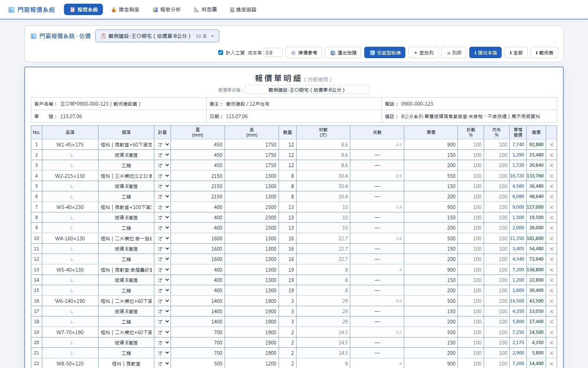Delete row 6 with its X icon
Screen dimensions: 588x368
(551, 197)
